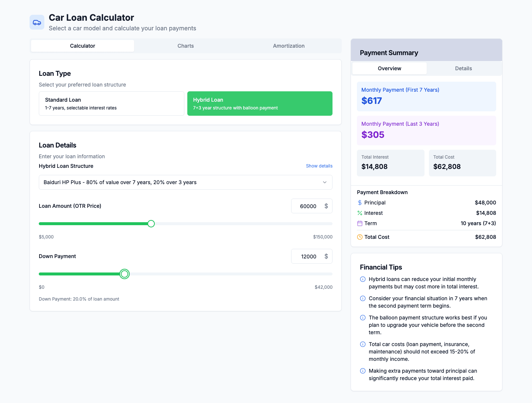Click the $617 monthly payment value
The height and width of the screenshot is (403, 532).
point(372,101)
